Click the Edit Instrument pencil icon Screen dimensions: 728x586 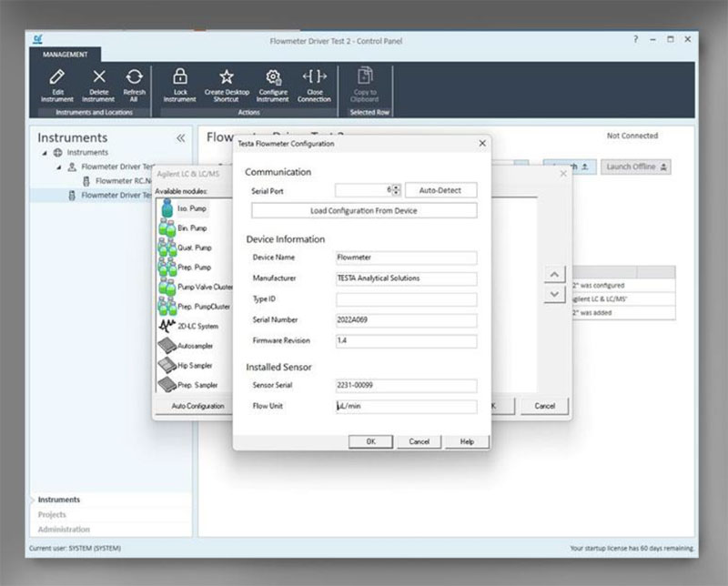tap(57, 76)
